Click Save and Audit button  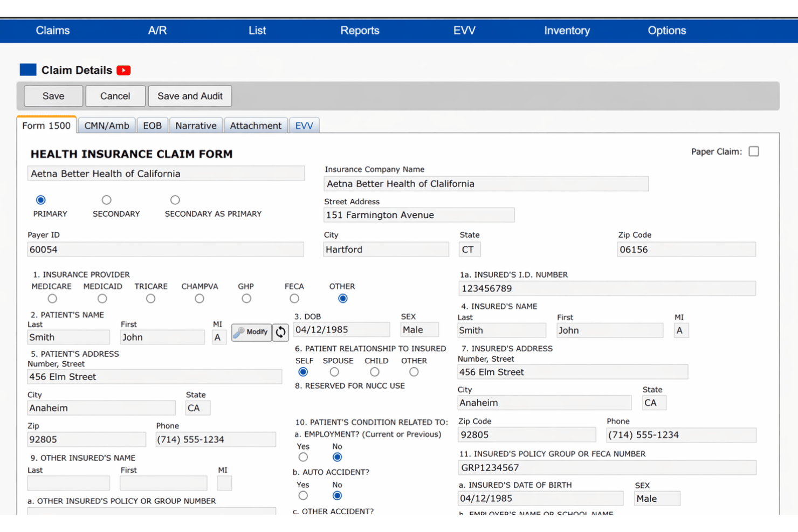pos(190,96)
